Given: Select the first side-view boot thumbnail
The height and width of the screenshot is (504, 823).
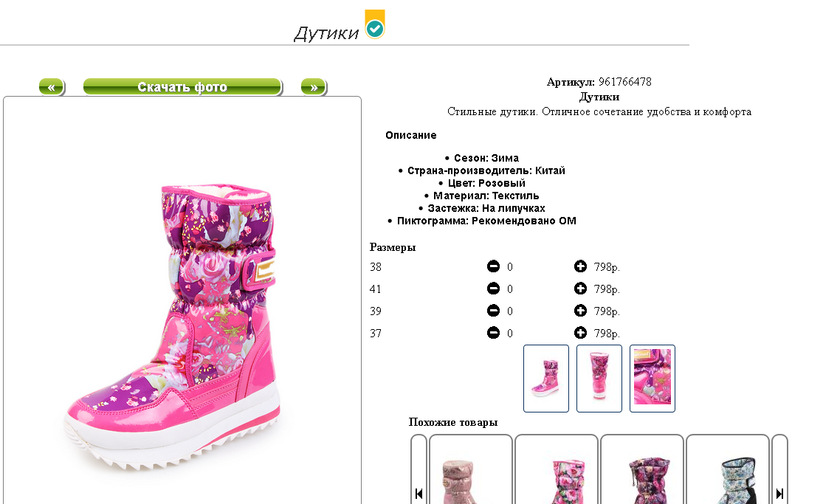Looking at the screenshot, I should tap(546, 379).
